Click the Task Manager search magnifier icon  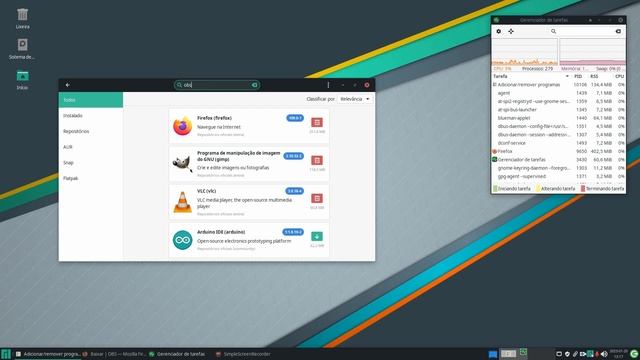[553, 31]
